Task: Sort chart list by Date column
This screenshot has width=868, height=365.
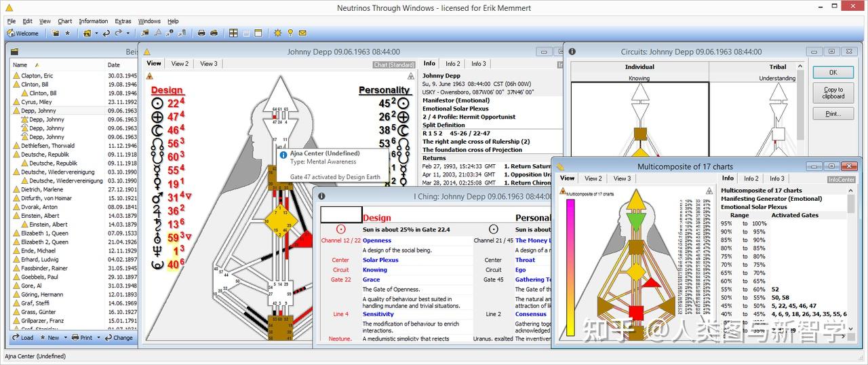Action: [121, 65]
